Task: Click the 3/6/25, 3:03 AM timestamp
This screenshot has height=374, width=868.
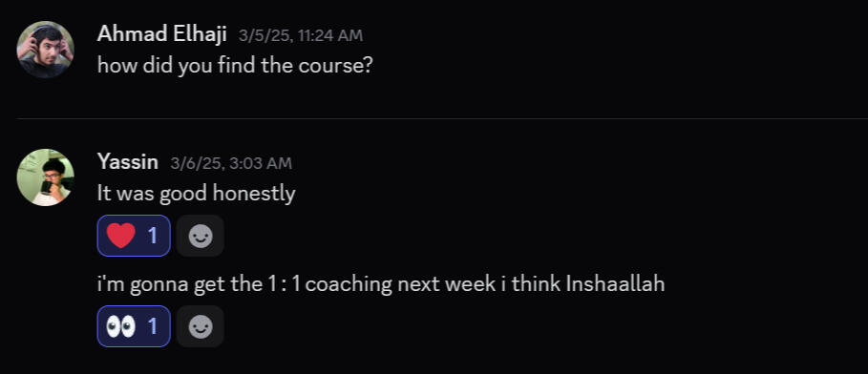Action: pos(231,163)
